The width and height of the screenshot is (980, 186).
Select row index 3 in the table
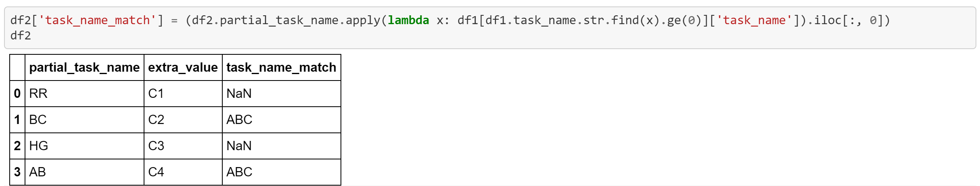pos(17,172)
